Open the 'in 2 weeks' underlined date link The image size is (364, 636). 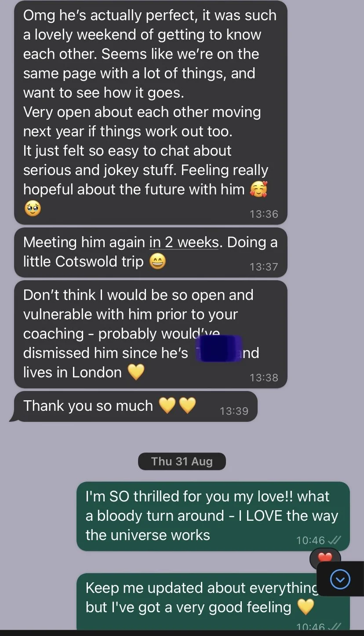pyautogui.click(x=184, y=242)
